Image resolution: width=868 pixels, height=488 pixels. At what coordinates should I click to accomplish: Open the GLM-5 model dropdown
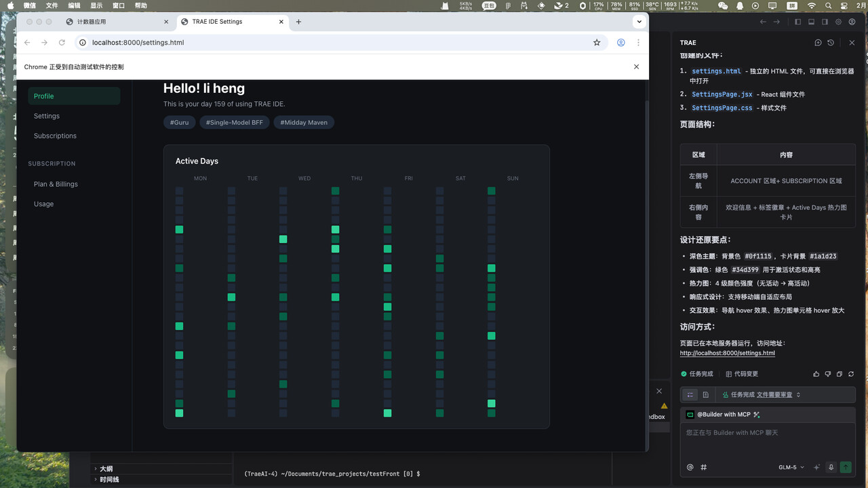coord(791,467)
